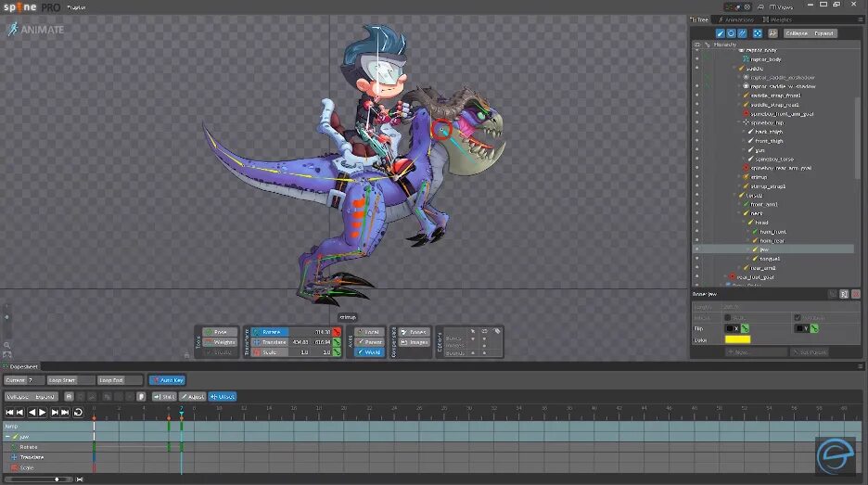Play the animation forward
The image size is (868, 485).
tap(43, 413)
